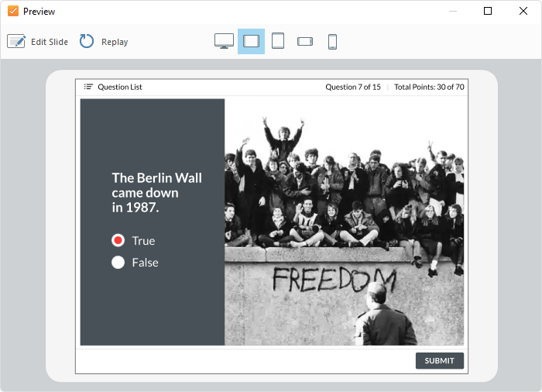542x392 pixels.
Task: Select the True radio option
Action: pyautogui.click(x=118, y=240)
